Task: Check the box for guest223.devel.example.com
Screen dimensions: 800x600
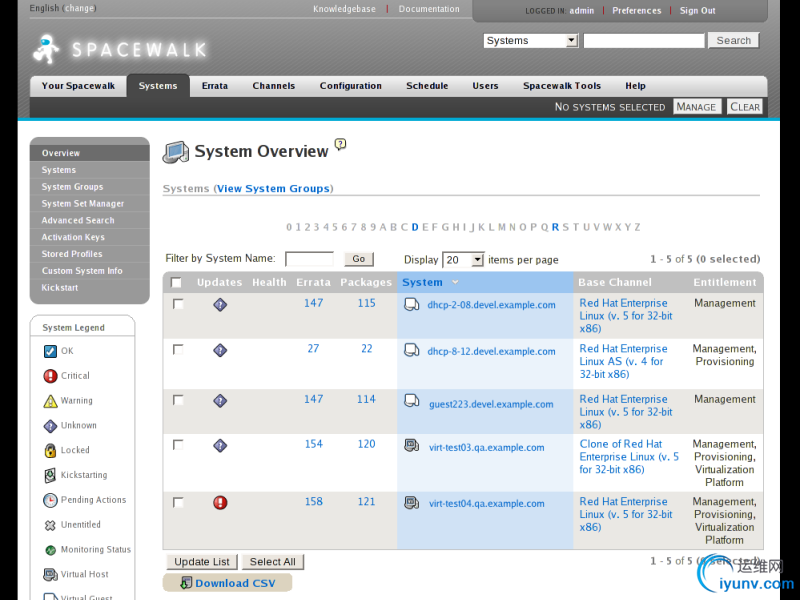Action: [x=178, y=400]
